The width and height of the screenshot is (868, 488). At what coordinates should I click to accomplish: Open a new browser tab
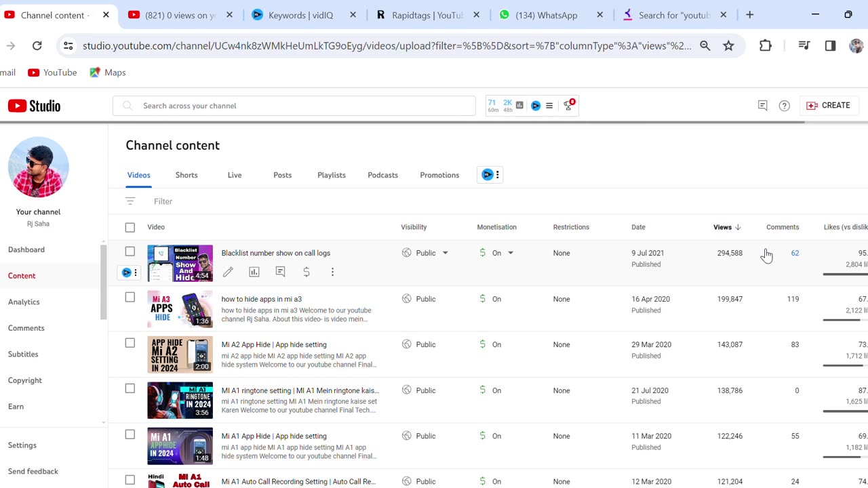click(749, 15)
